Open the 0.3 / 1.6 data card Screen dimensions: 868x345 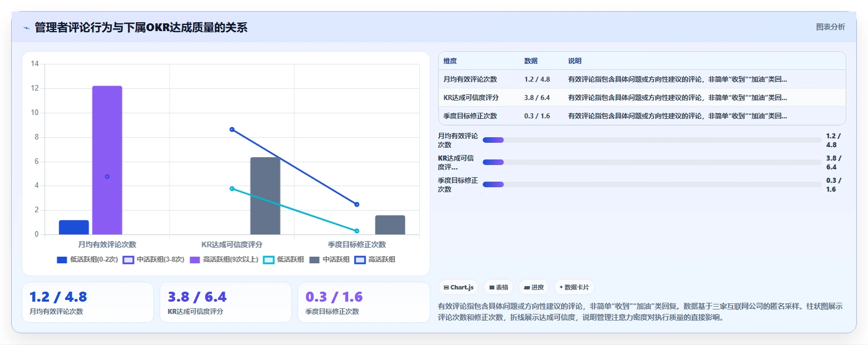364,302
